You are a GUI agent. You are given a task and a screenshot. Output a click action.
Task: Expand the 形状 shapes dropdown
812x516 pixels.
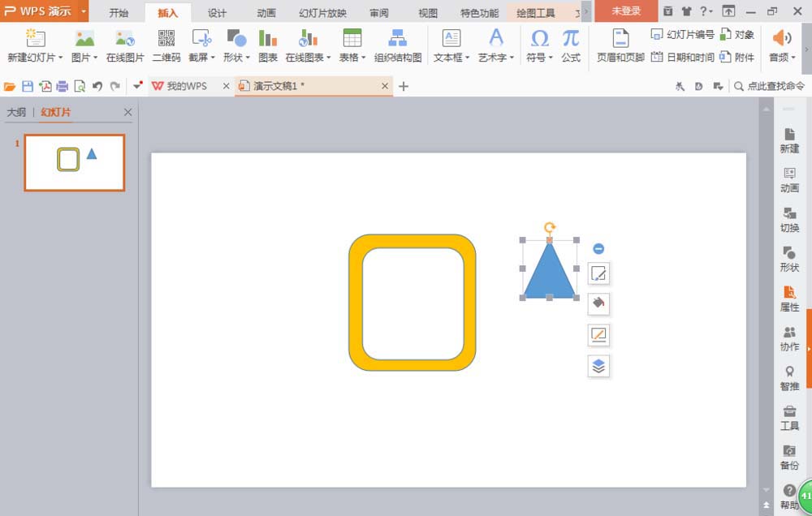(x=237, y=58)
